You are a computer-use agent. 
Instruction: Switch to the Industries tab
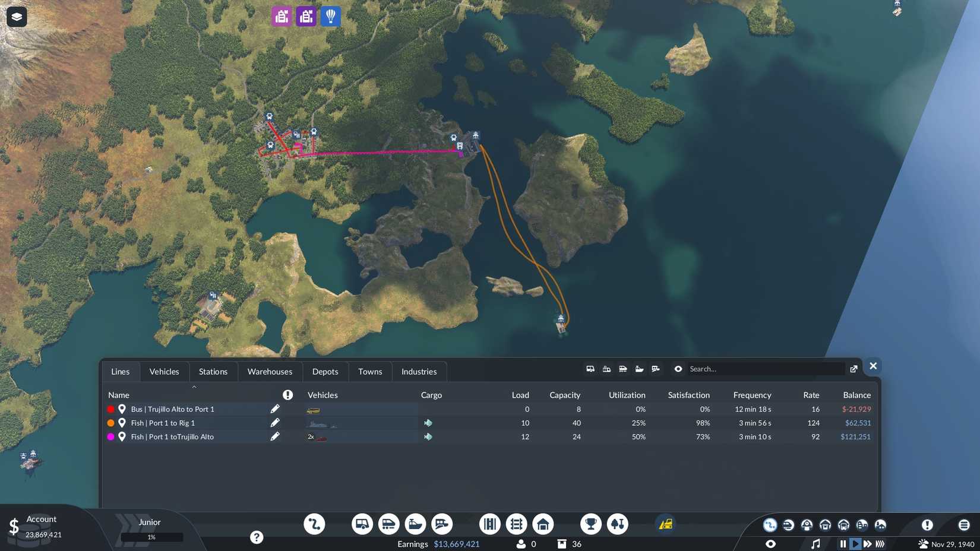click(x=419, y=372)
